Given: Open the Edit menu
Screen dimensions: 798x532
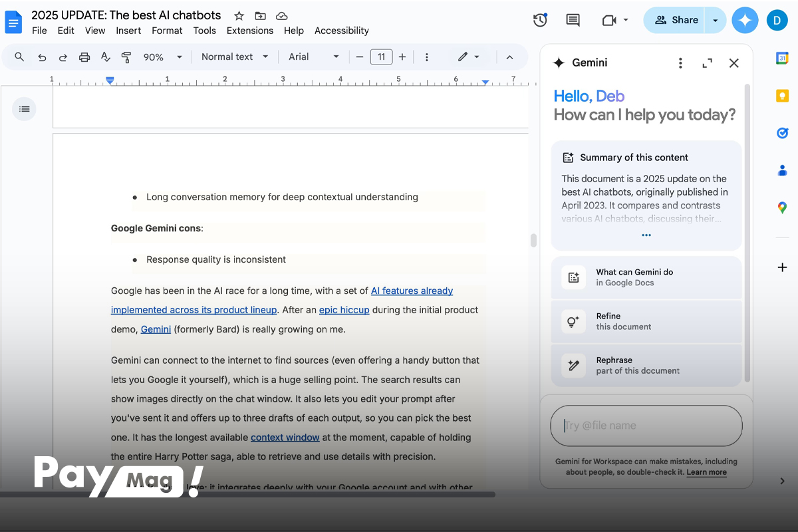Looking at the screenshot, I should [x=66, y=31].
